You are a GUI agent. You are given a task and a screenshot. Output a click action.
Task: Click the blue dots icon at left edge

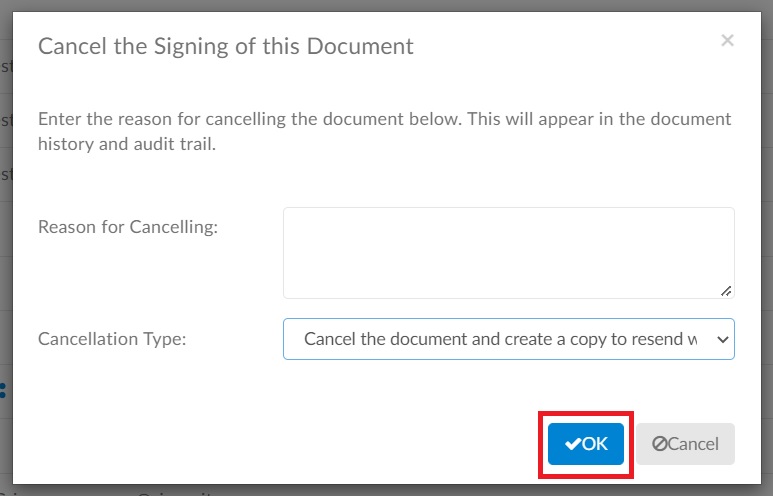(x=3, y=390)
